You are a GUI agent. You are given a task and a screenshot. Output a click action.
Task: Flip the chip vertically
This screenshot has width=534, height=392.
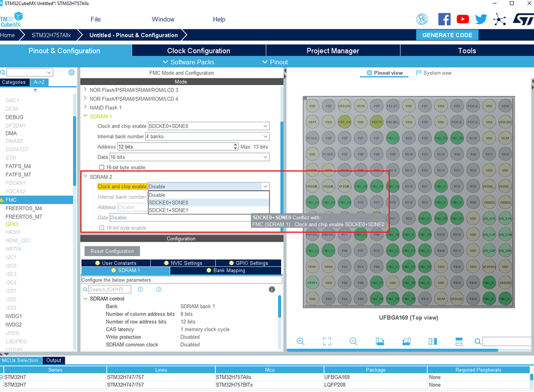(x=459, y=341)
